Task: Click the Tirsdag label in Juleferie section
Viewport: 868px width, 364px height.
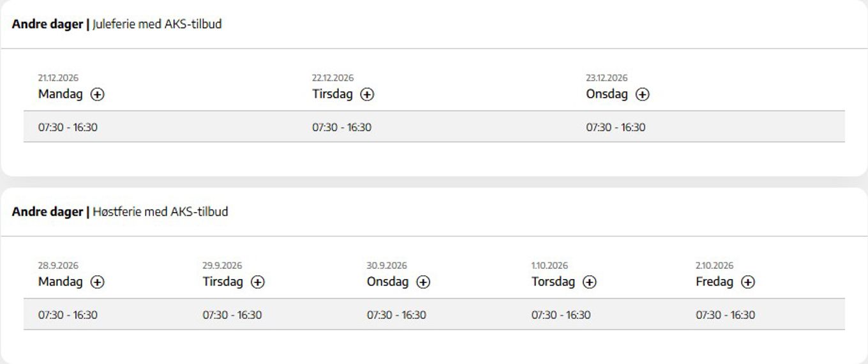Action: pyautogui.click(x=333, y=94)
